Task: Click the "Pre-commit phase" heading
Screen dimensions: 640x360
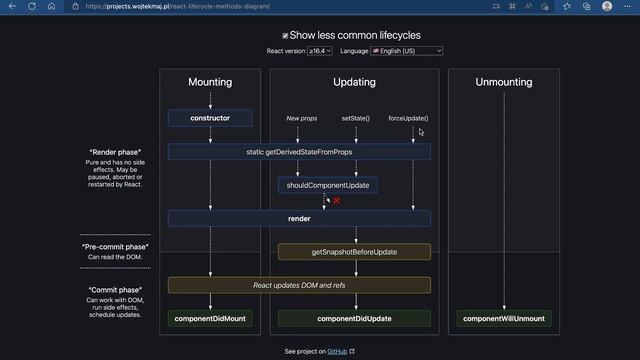Action: coord(115,247)
